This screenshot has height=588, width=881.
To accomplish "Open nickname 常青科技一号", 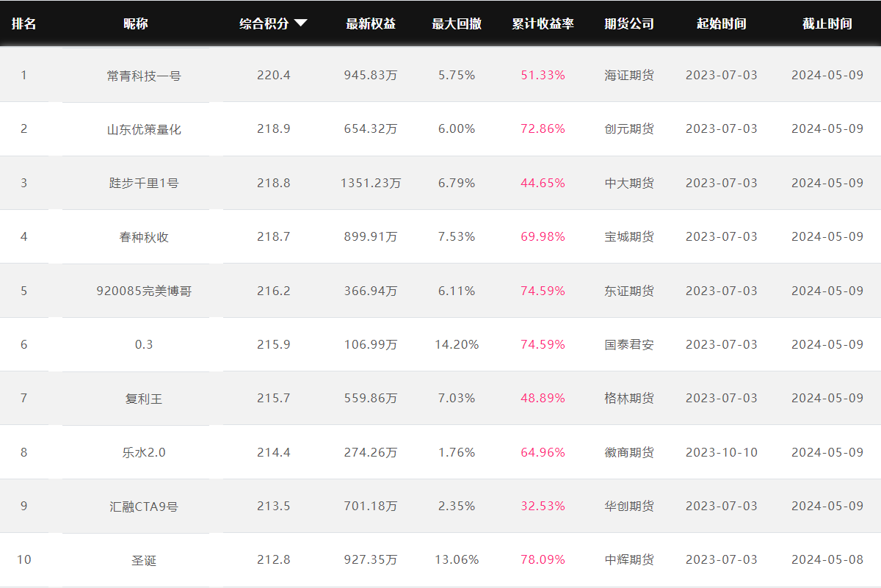I will coord(144,76).
